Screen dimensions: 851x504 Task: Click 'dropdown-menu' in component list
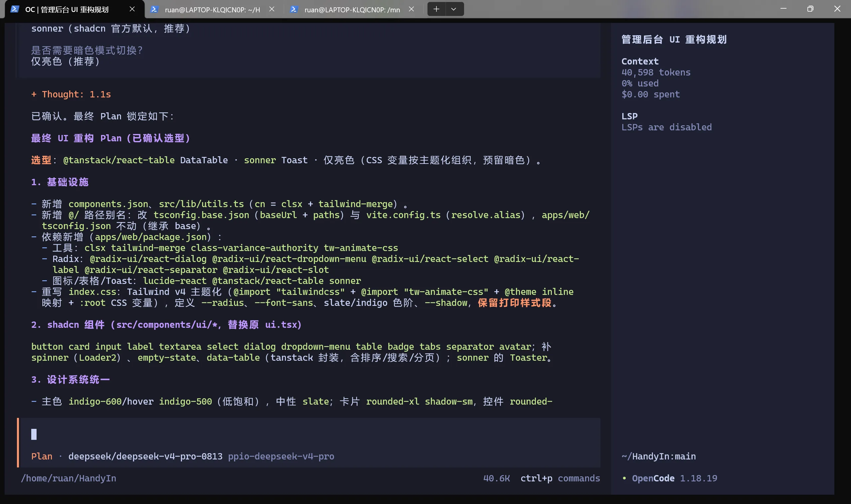[x=315, y=346]
